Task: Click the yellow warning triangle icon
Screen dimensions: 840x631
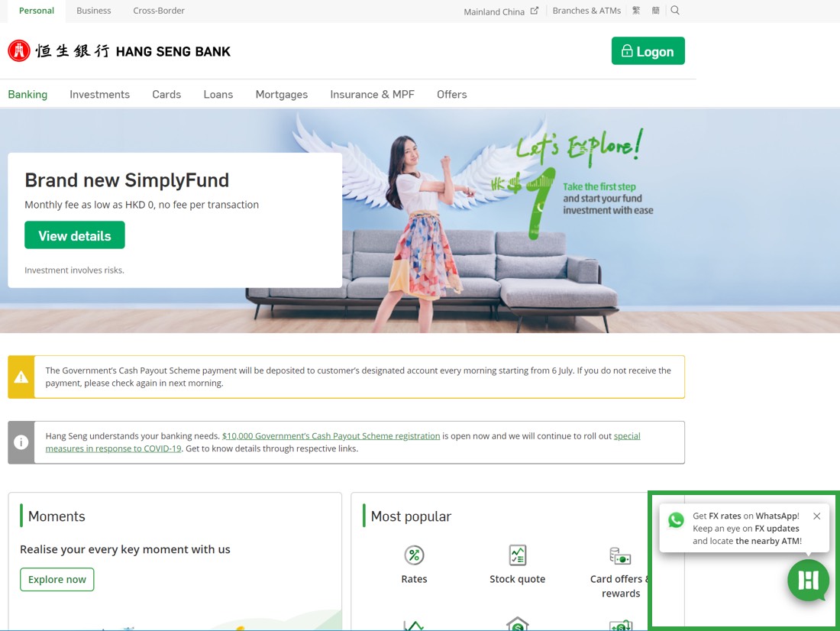Action: 21,377
